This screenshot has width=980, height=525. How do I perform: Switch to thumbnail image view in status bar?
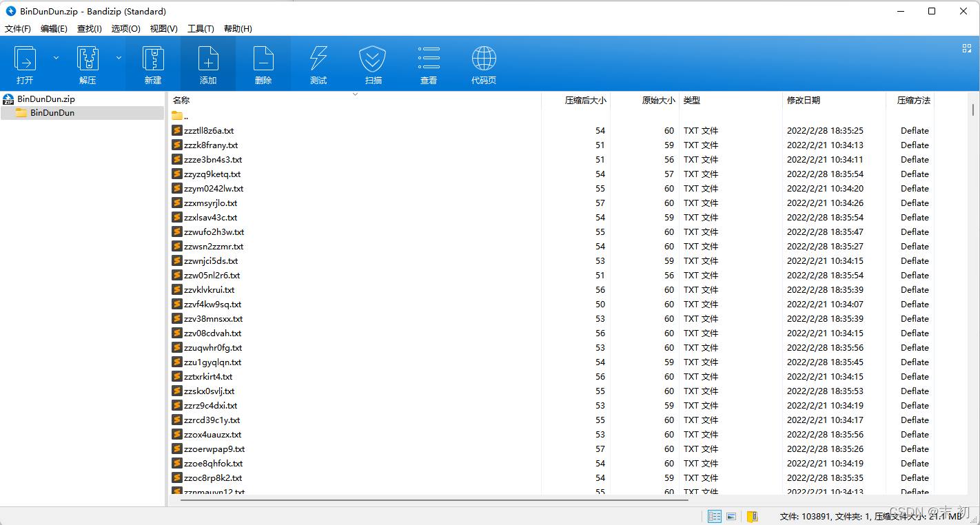[731, 516]
